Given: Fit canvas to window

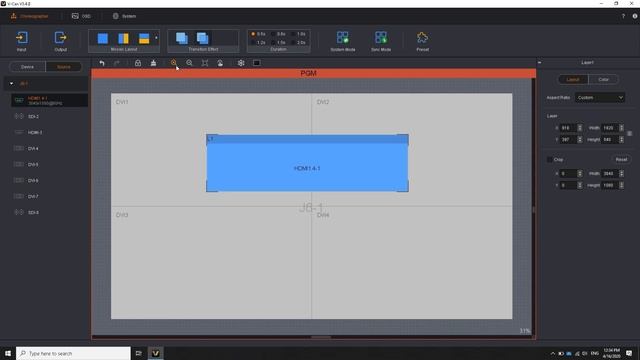Looking at the screenshot, I should coord(205,63).
